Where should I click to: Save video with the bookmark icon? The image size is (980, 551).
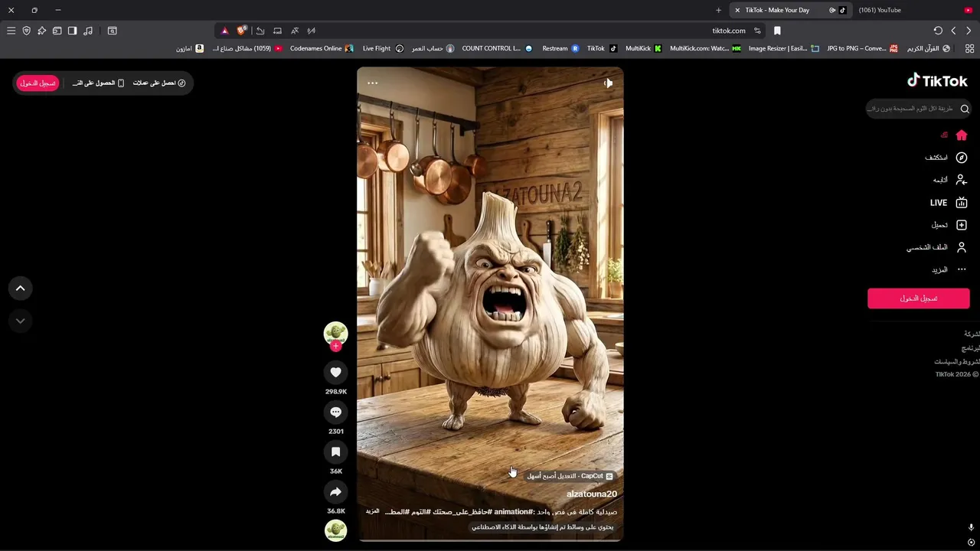point(335,452)
